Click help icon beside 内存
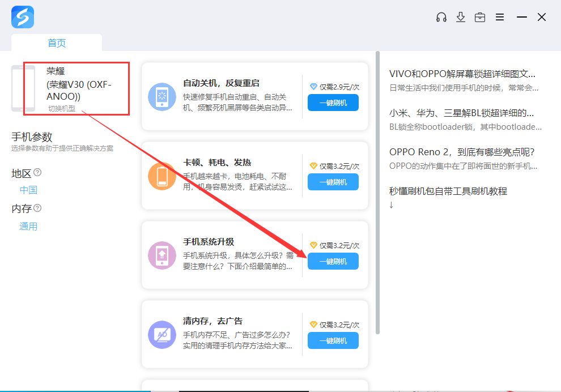Image resolution: width=561 pixels, height=392 pixels. pos(37,208)
